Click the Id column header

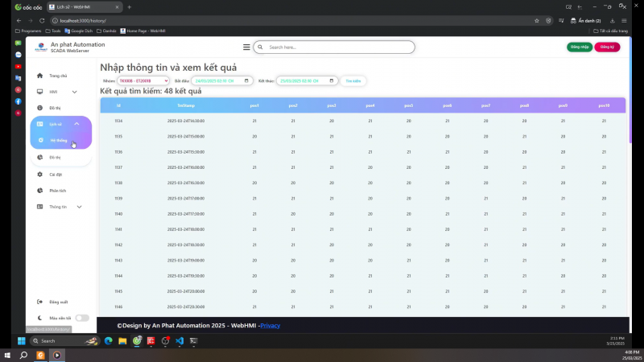(118, 105)
